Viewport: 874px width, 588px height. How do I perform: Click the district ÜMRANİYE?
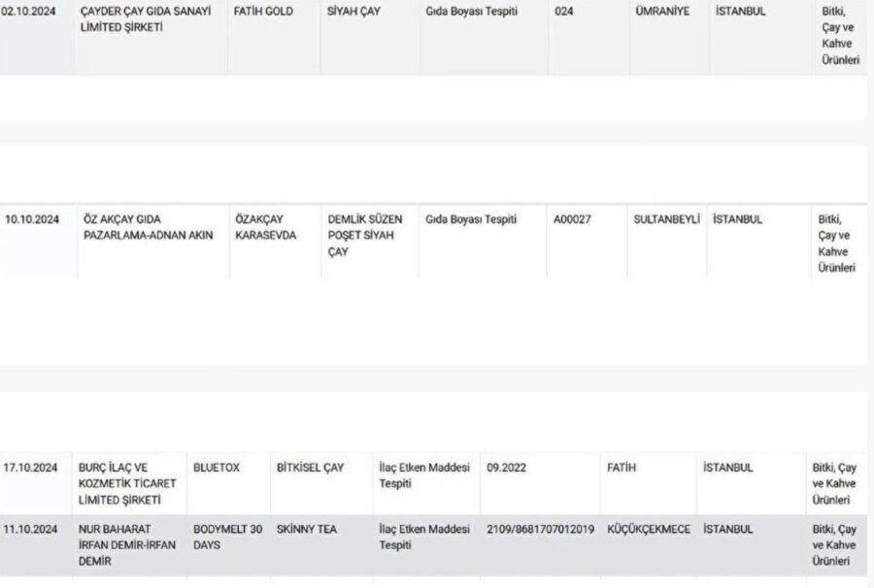[x=662, y=11]
